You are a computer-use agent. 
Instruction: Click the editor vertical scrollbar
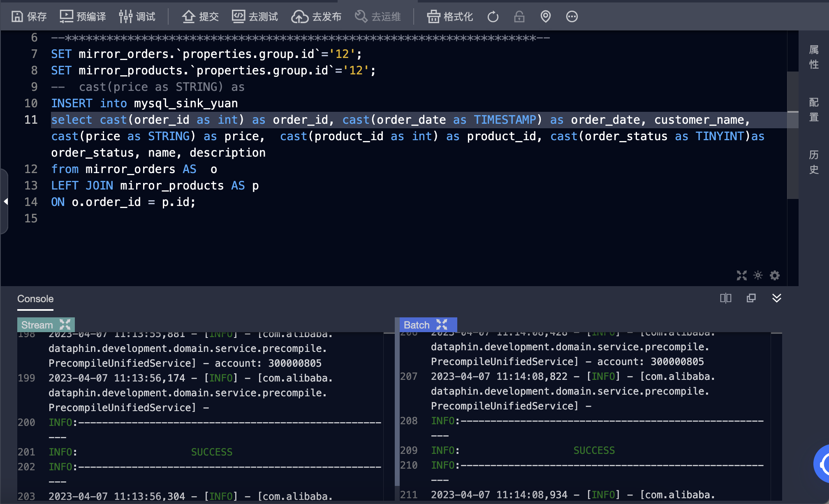(793, 135)
